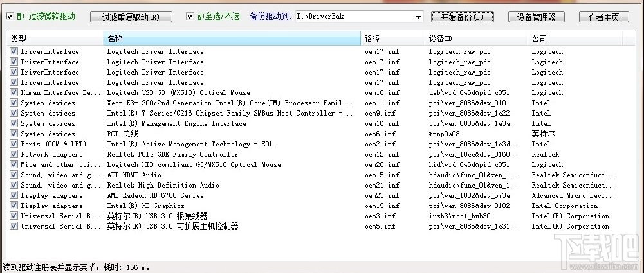Uncheck the Intel(R) HD Graphics row checkbox
The image size is (644, 273).
click(x=14, y=206)
